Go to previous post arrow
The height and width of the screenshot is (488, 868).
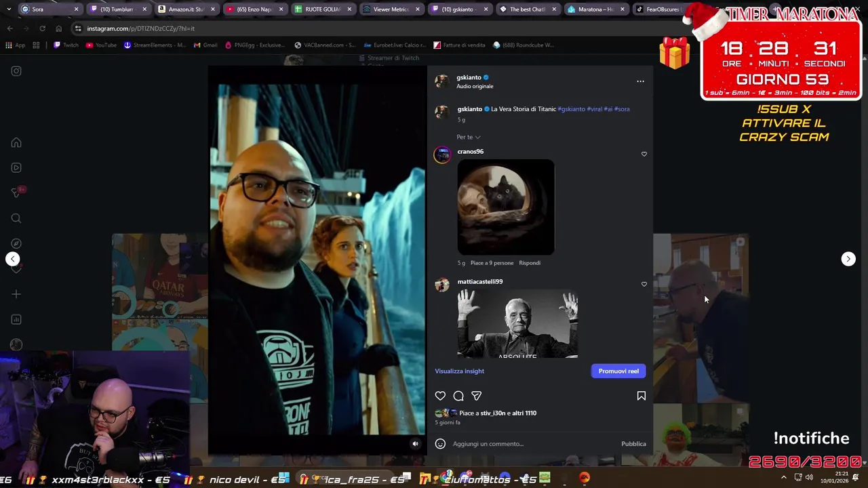click(x=12, y=259)
